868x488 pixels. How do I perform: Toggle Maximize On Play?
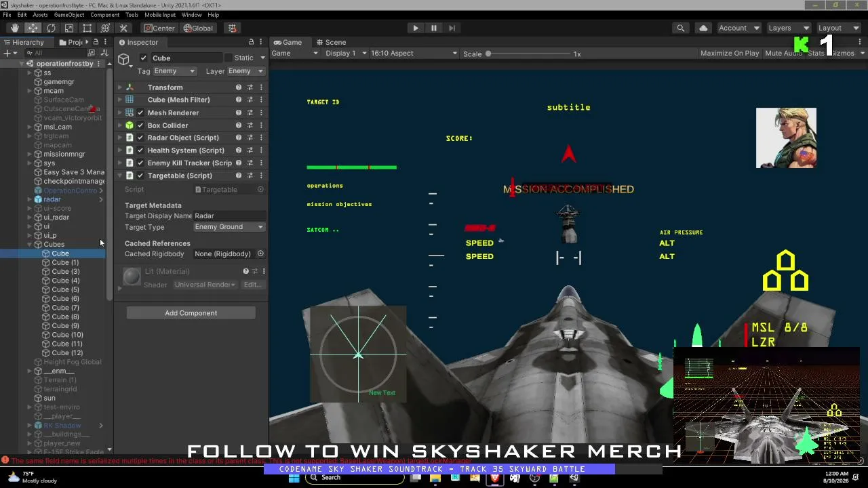coord(730,54)
